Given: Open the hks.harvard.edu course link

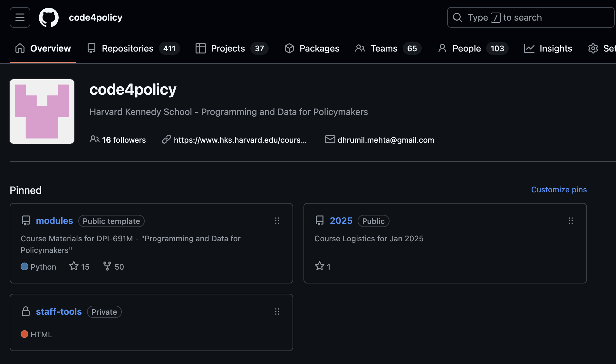Looking at the screenshot, I should pyautogui.click(x=240, y=140).
